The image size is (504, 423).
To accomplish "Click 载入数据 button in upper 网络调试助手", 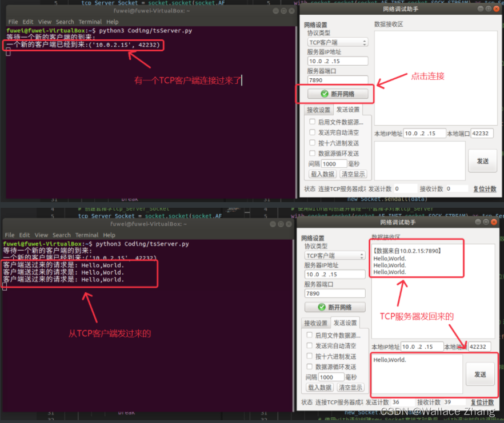I will coord(322,174).
